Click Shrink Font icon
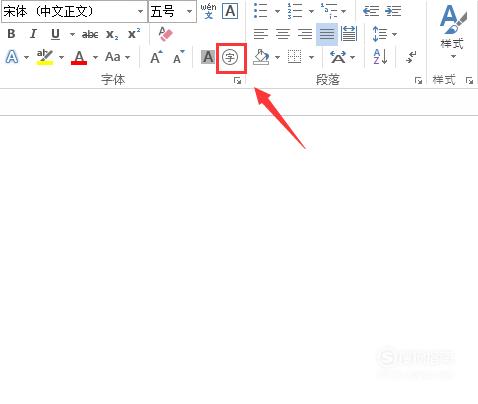478x404 pixels. pos(179,57)
